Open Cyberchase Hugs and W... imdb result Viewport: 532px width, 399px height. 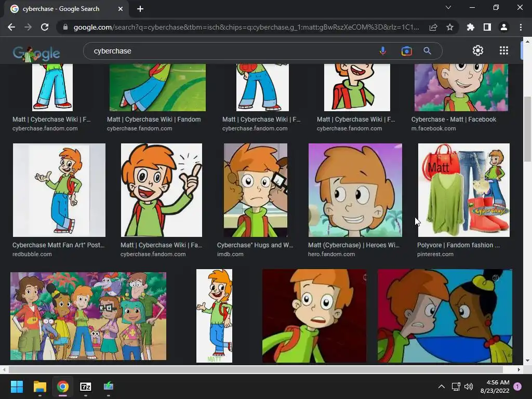[255, 245]
